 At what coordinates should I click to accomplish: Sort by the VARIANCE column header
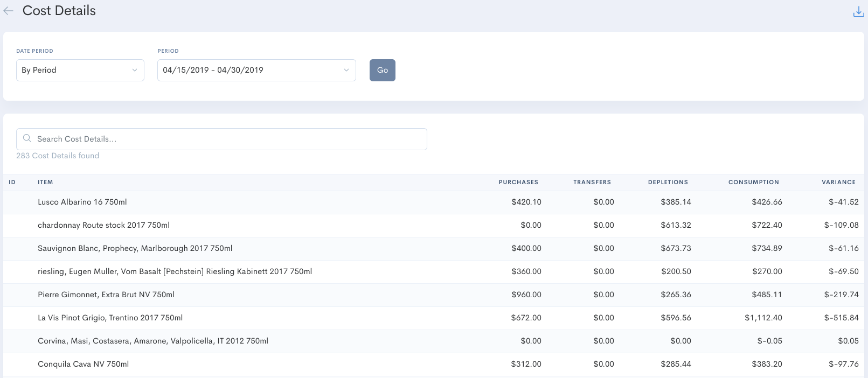point(839,182)
